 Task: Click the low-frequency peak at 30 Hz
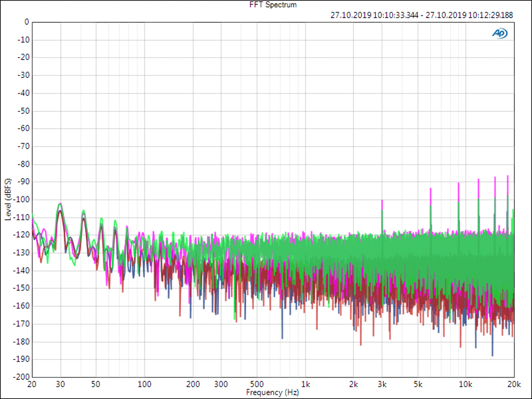point(61,204)
